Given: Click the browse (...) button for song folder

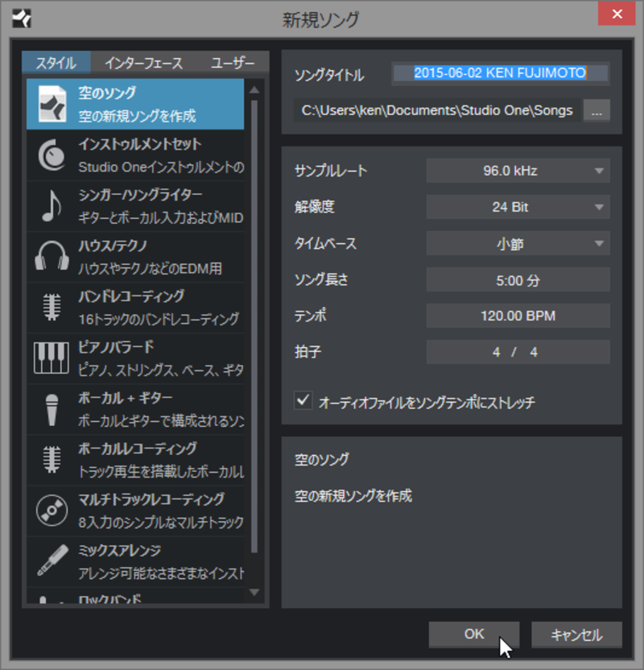Looking at the screenshot, I should coord(597,110).
